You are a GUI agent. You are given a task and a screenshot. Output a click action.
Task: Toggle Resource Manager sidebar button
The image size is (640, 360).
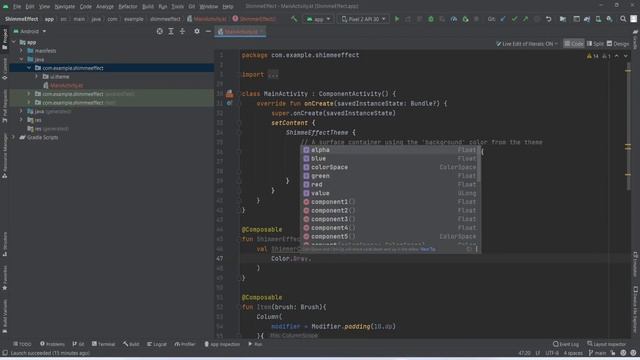pyautogui.click(x=4, y=156)
